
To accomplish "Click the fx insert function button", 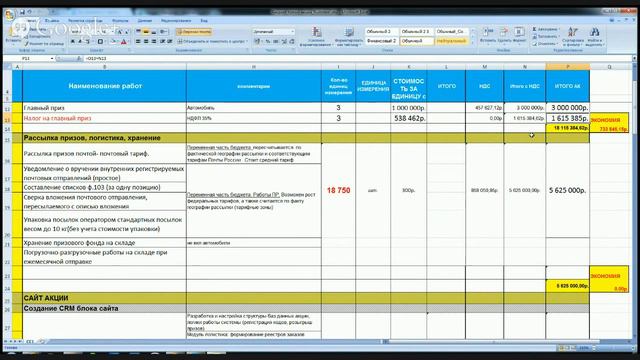I will click(79, 59).
